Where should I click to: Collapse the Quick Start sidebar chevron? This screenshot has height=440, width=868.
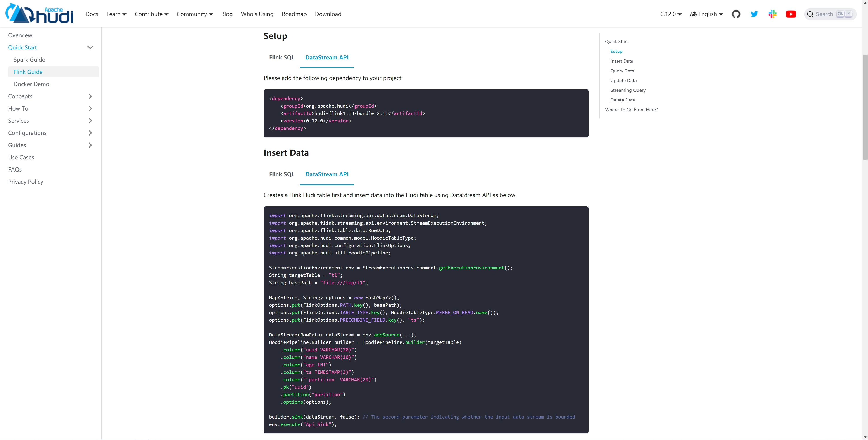(90, 47)
